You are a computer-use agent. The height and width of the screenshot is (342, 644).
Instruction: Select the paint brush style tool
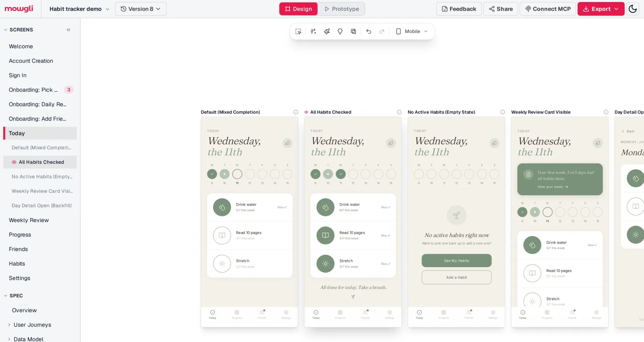click(327, 31)
